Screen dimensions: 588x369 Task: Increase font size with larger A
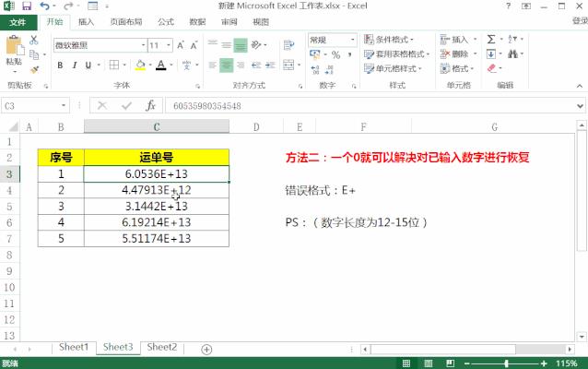[x=181, y=45]
